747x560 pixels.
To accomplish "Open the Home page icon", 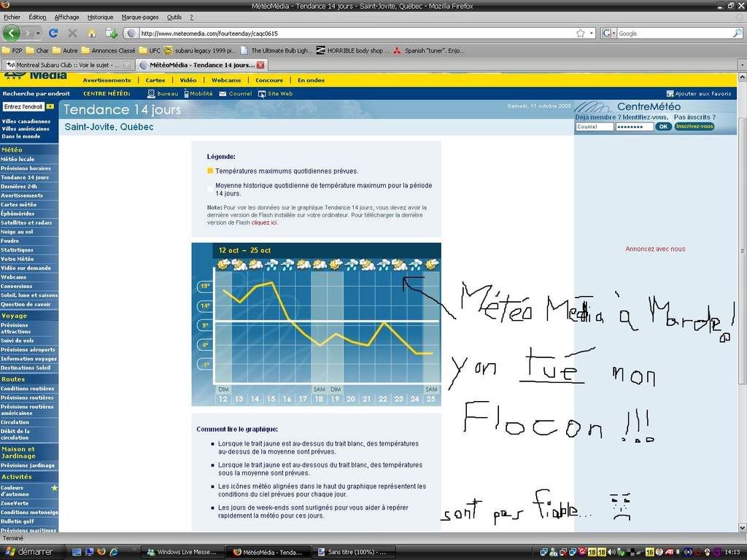I will pos(91,34).
